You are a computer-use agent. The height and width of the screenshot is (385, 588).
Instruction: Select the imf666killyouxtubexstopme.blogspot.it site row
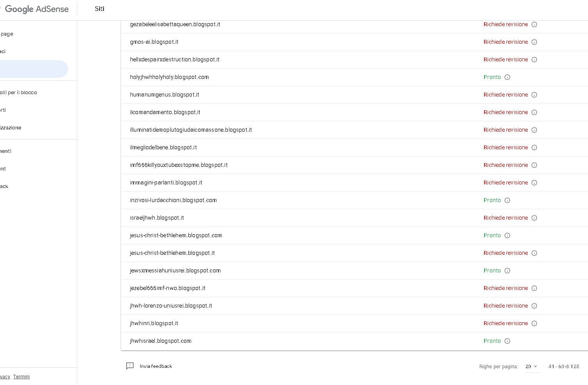click(x=179, y=165)
